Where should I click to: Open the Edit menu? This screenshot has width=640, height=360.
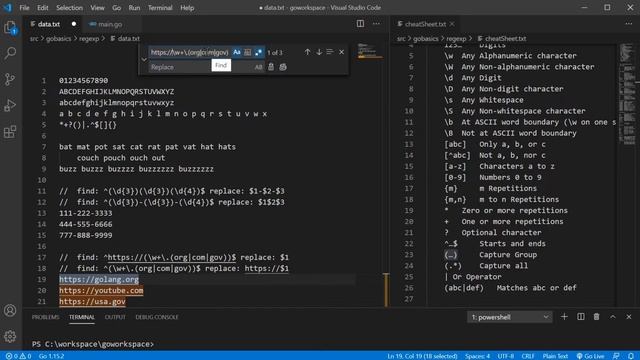pyautogui.click(x=42, y=8)
